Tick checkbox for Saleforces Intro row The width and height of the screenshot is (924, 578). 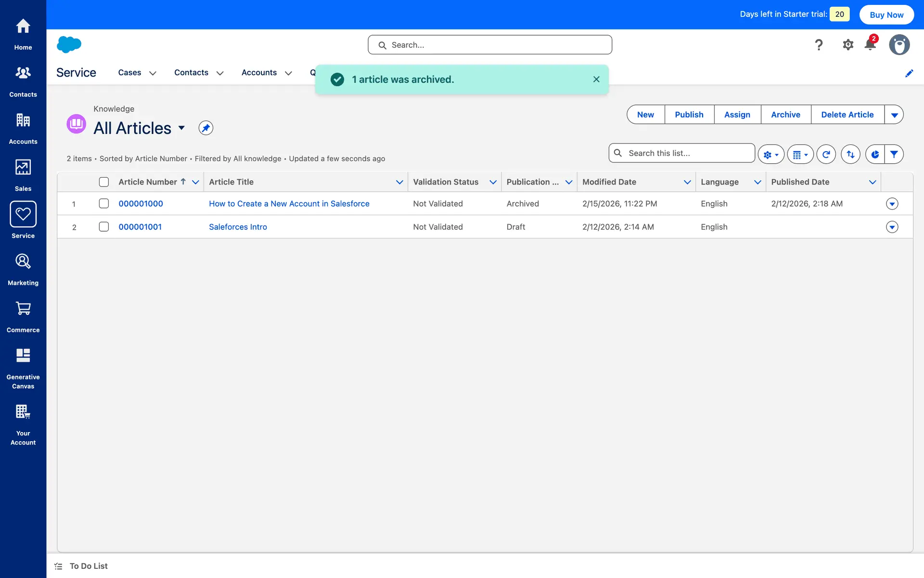104,227
